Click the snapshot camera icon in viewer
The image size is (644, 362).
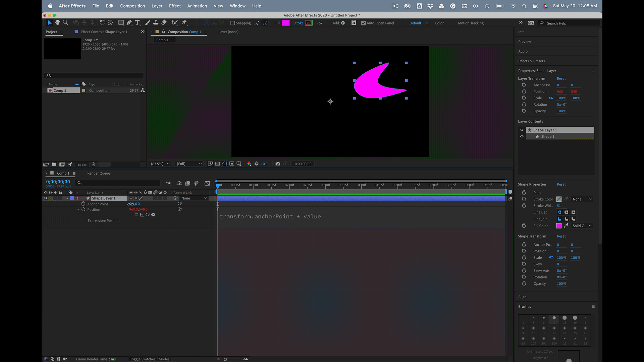[278, 164]
